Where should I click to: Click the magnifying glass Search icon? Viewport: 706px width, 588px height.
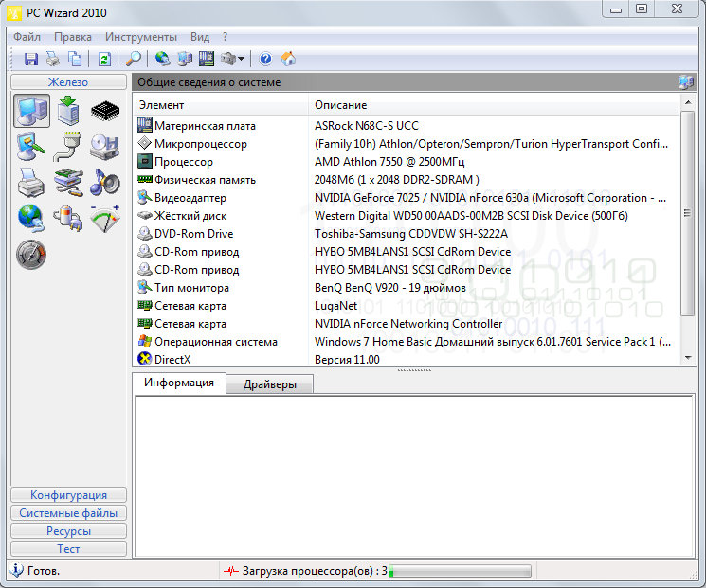(134, 59)
